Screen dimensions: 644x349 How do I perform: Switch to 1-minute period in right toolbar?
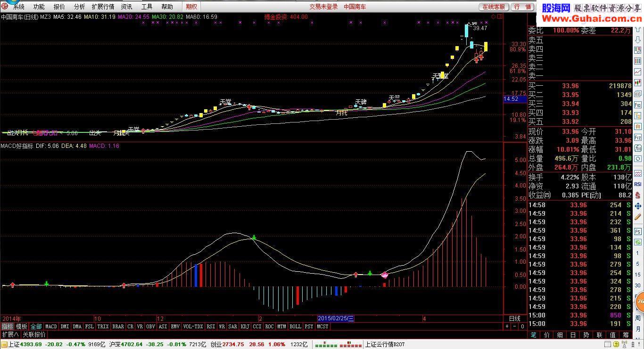638,254
